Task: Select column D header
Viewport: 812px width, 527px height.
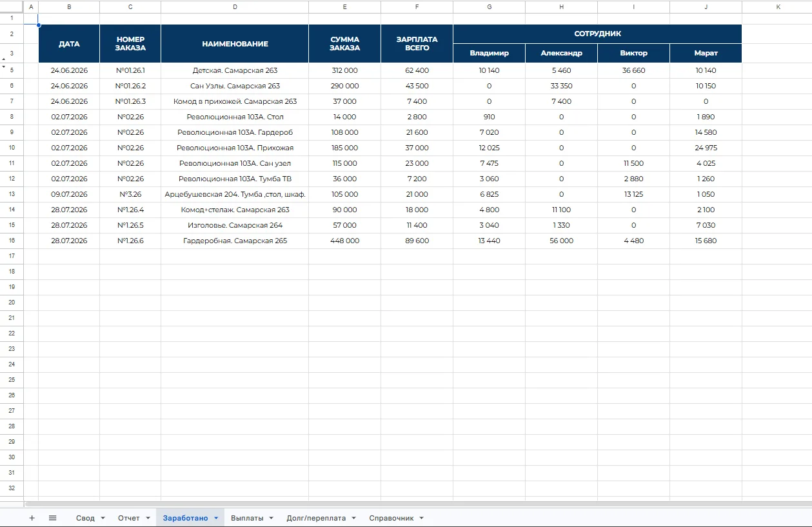Action: point(235,6)
